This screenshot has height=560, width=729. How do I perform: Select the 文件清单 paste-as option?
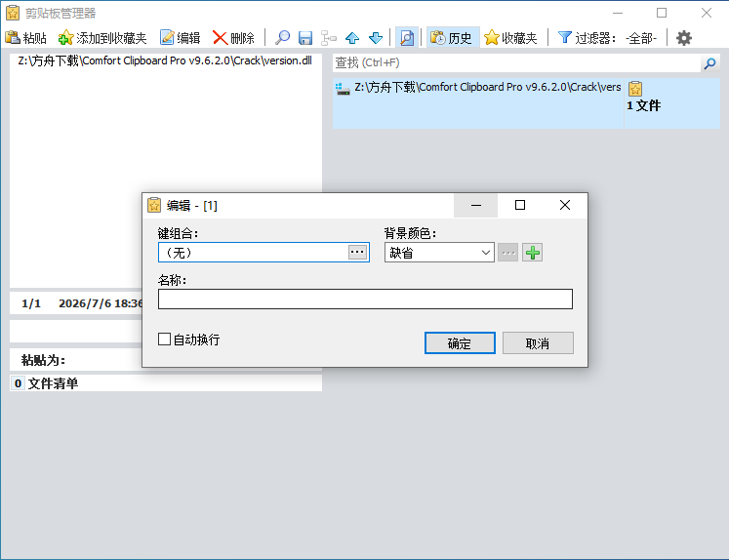[166, 383]
